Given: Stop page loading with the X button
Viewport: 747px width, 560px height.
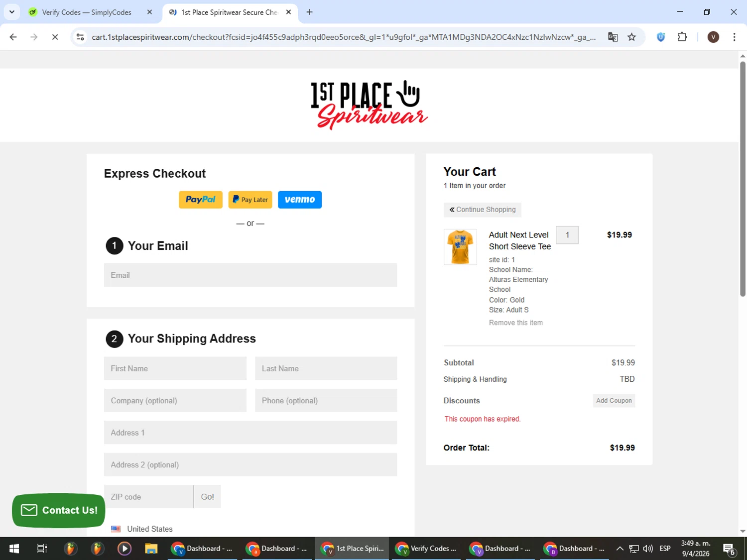Looking at the screenshot, I should coord(55,37).
